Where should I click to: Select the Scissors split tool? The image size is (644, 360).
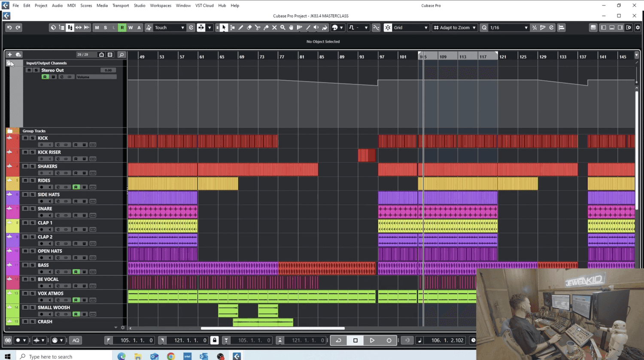coord(258,27)
